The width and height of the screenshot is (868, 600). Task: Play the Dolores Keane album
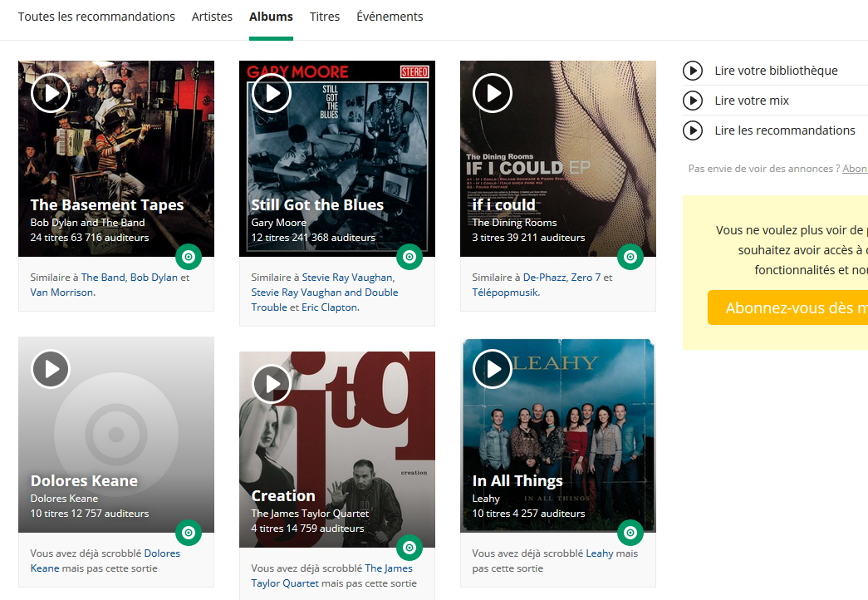51,369
